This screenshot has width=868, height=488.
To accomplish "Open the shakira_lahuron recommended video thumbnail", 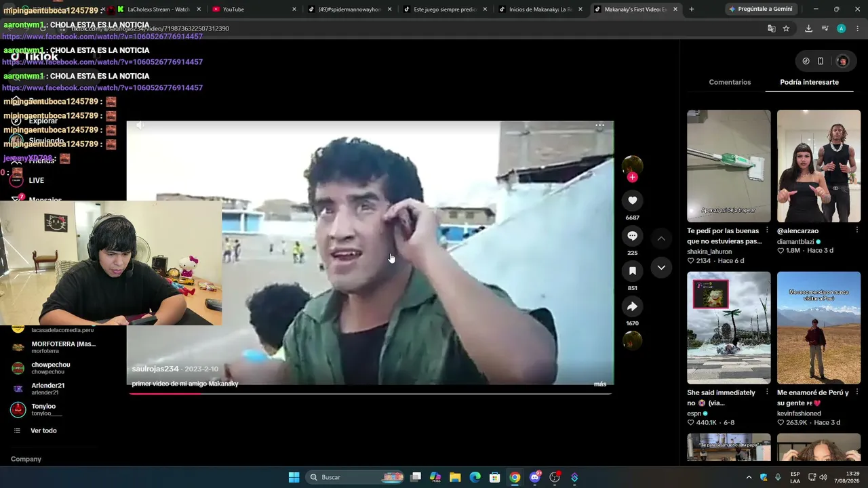I will [x=729, y=166].
